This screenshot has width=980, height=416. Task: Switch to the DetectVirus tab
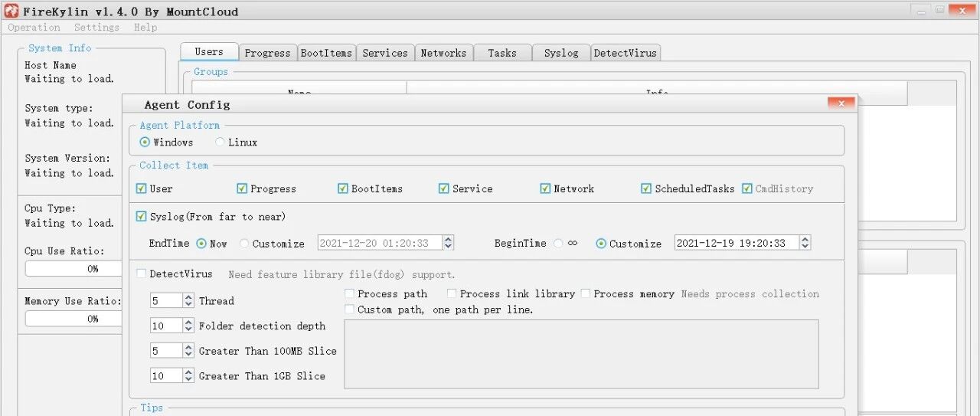[626, 53]
